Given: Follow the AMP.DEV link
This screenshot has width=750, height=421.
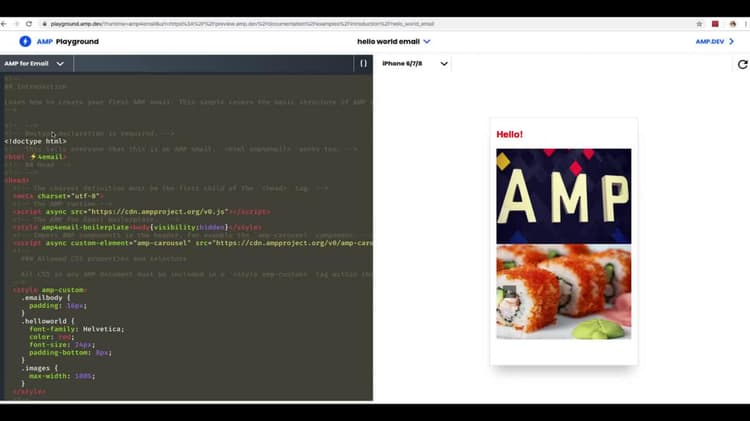Looking at the screenshot, I should point(715,42).
